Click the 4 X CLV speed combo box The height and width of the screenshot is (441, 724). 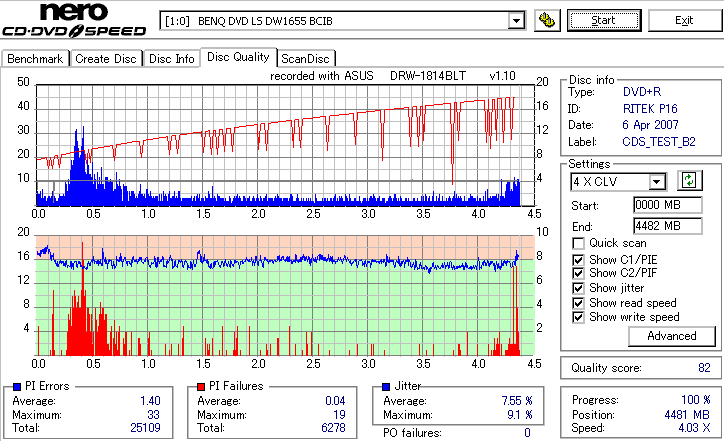coord(618,182)
